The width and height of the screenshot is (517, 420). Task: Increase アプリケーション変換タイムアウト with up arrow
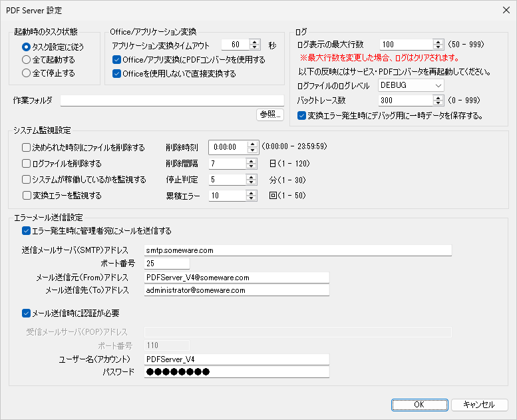pos(255,42)
